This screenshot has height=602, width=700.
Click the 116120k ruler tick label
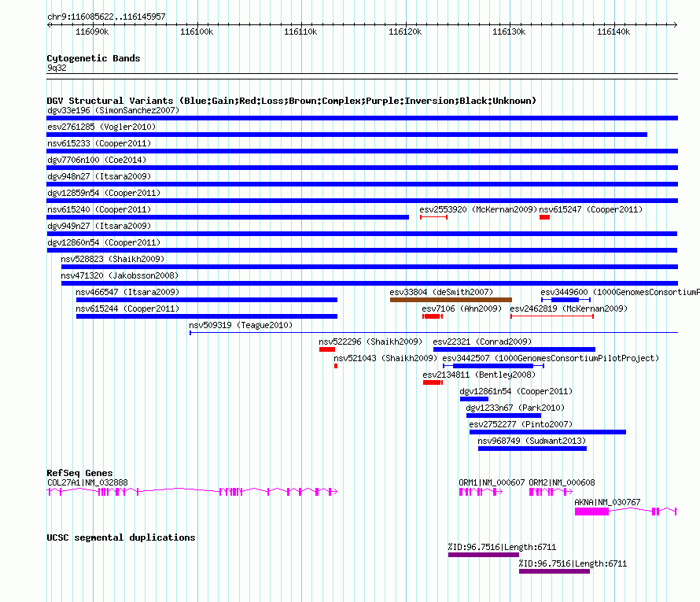[x=405, y=31]
